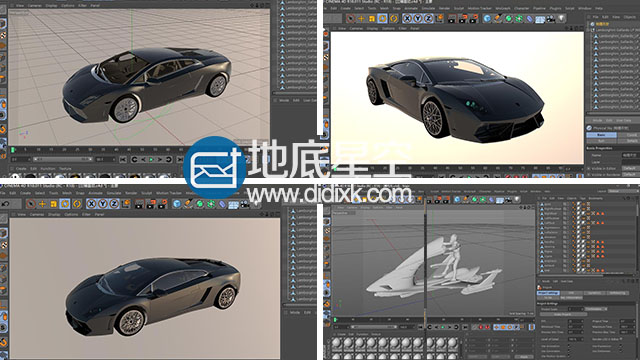Select the first material sphere thumbnail in the spaceship scene

(x=336, y=344)
